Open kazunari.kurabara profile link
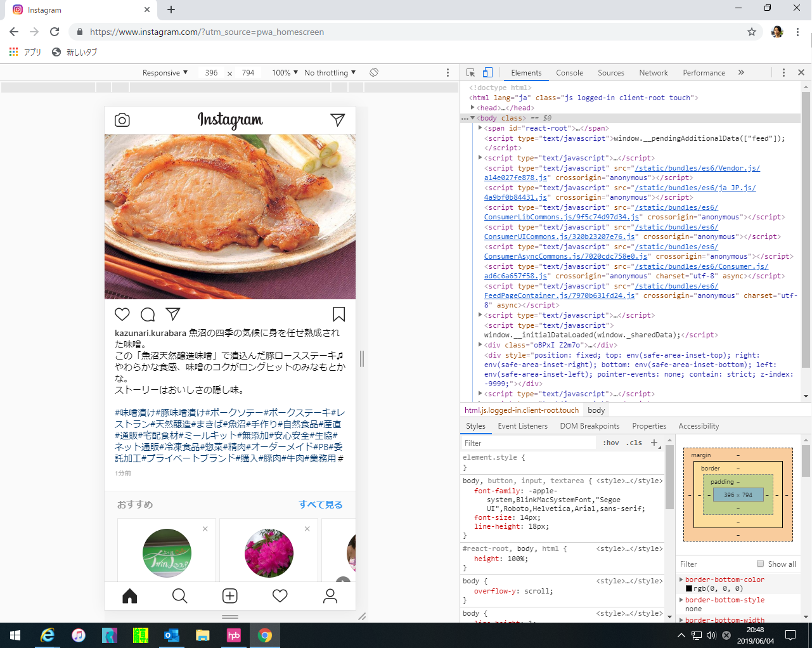The width and height of the screenshot is (812, 648). 150,332
